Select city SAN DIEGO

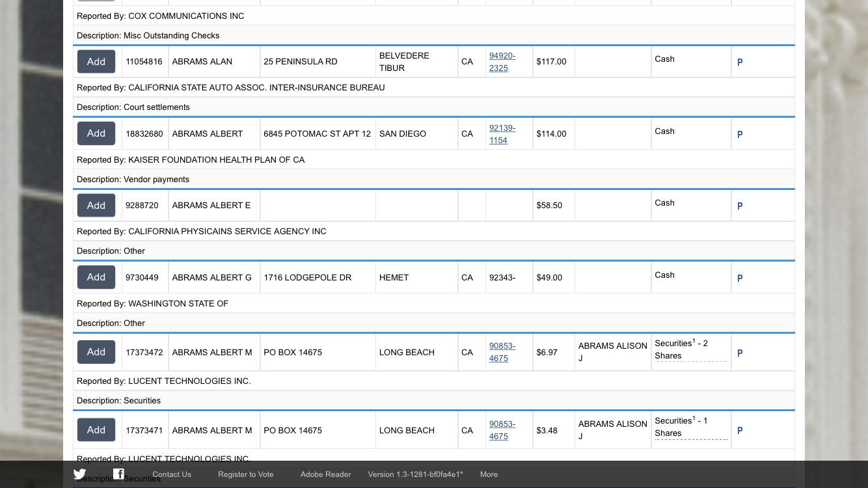coord(403,133)
